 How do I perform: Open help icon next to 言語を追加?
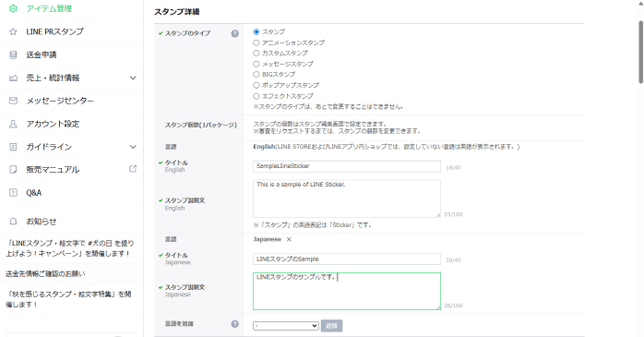[234, 324]
